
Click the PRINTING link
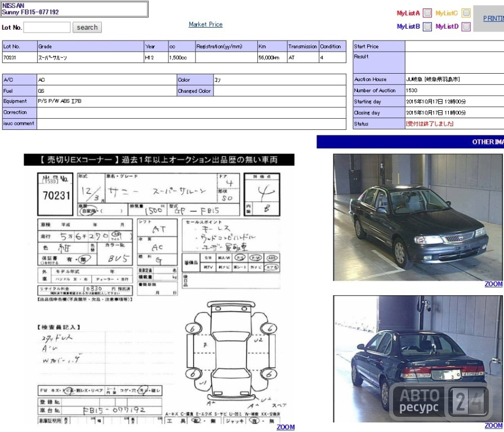[493, 19]
